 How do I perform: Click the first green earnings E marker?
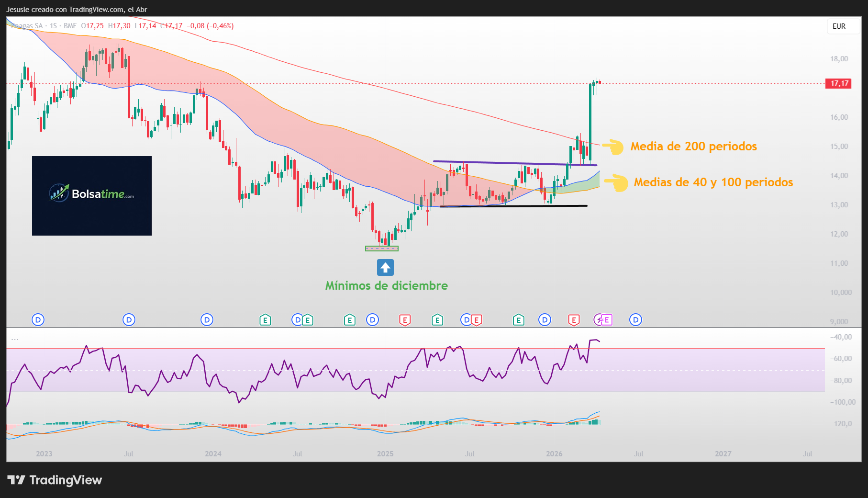pos(265,320)
